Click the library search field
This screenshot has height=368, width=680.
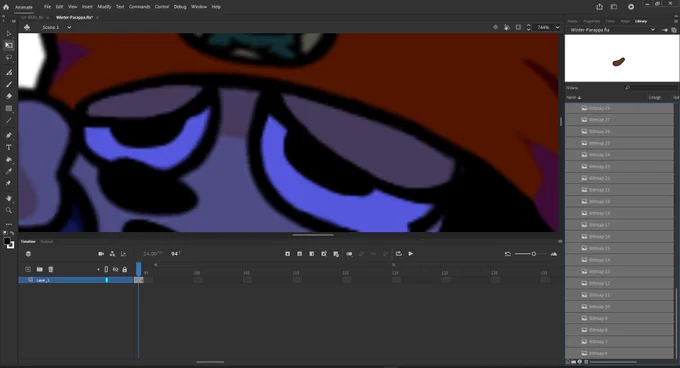[651, 88]
